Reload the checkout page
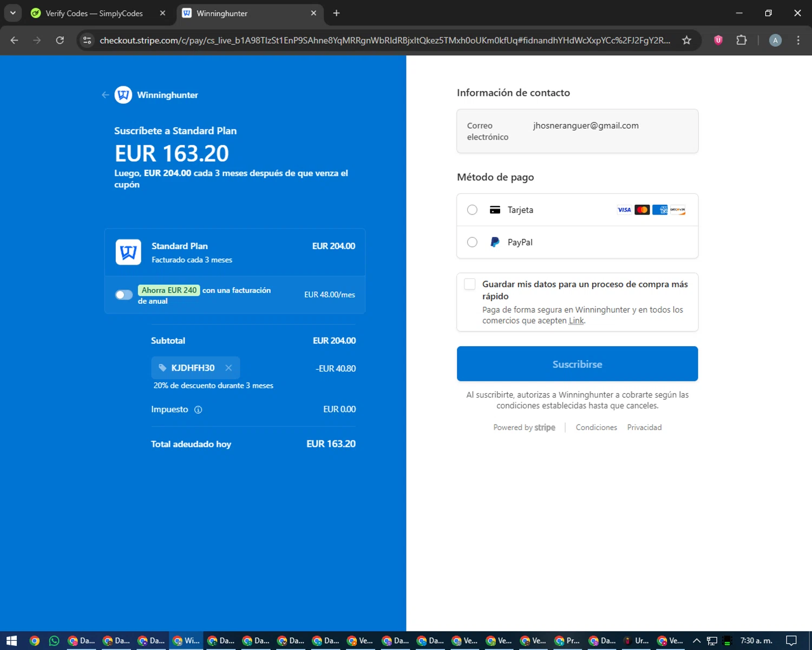The image size is (812, 650). point(60,40)
